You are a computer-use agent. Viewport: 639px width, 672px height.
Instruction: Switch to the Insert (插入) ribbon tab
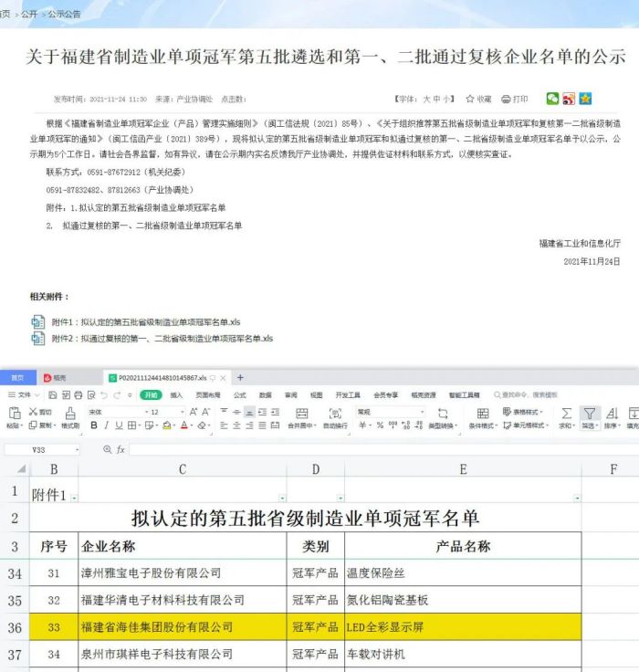tap(176, 395)
